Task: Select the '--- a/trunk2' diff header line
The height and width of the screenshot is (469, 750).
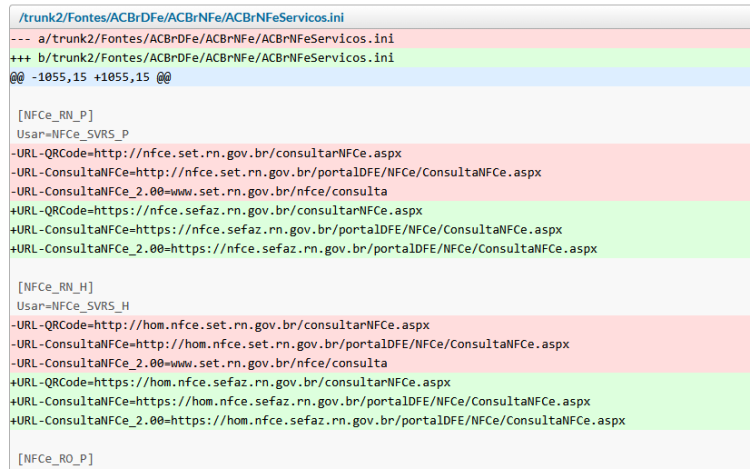Action: (x=380, y=38)
